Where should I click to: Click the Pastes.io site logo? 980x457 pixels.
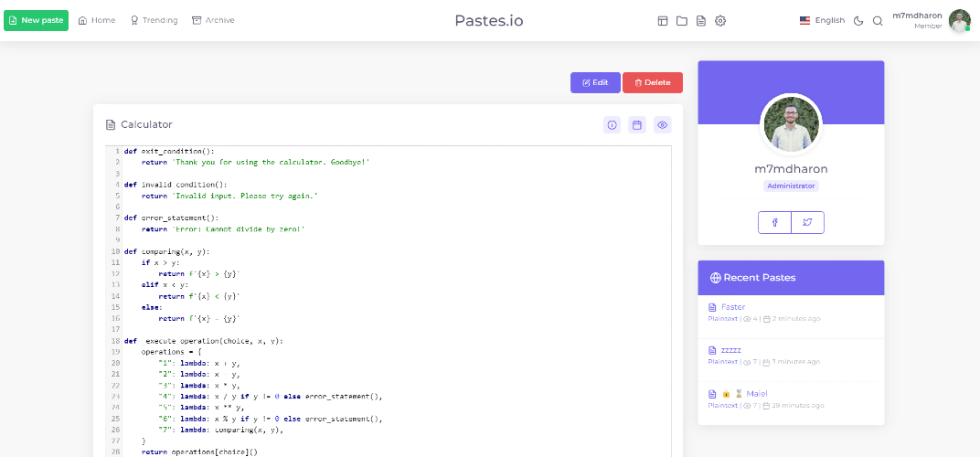pos(489,21)
